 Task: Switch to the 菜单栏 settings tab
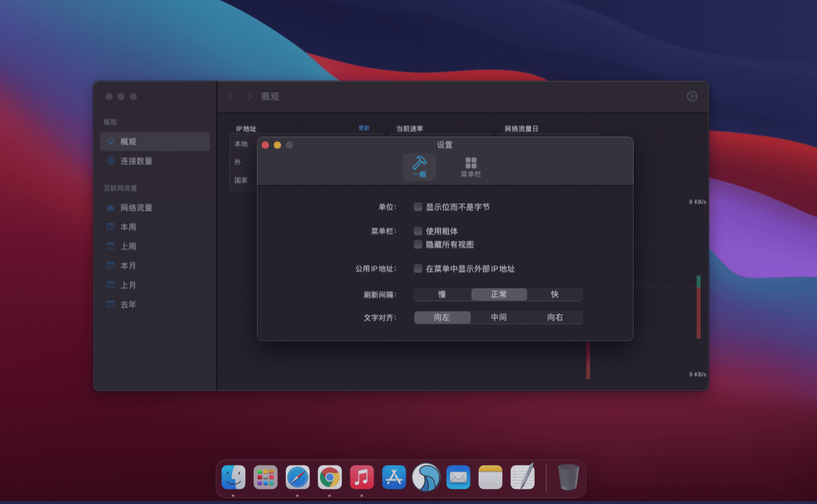[x=470, y=167]
